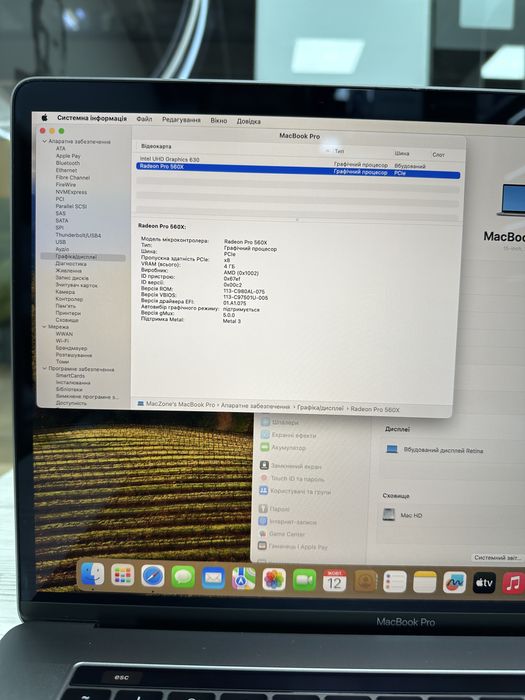
Task: Select Apple Pay in sidebar
Action: 68,156
